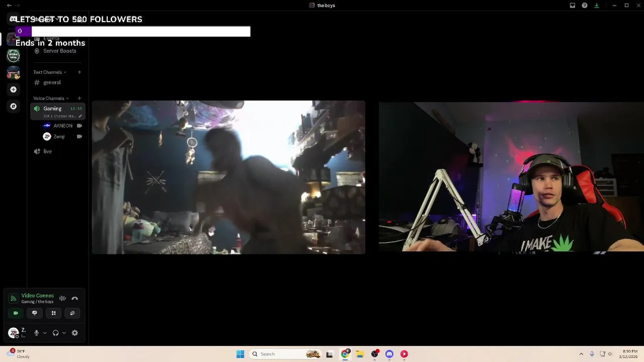Select the server icon above the Add Server button
The width and height of the screenshot is (644, 362).
tap(14, 73)
